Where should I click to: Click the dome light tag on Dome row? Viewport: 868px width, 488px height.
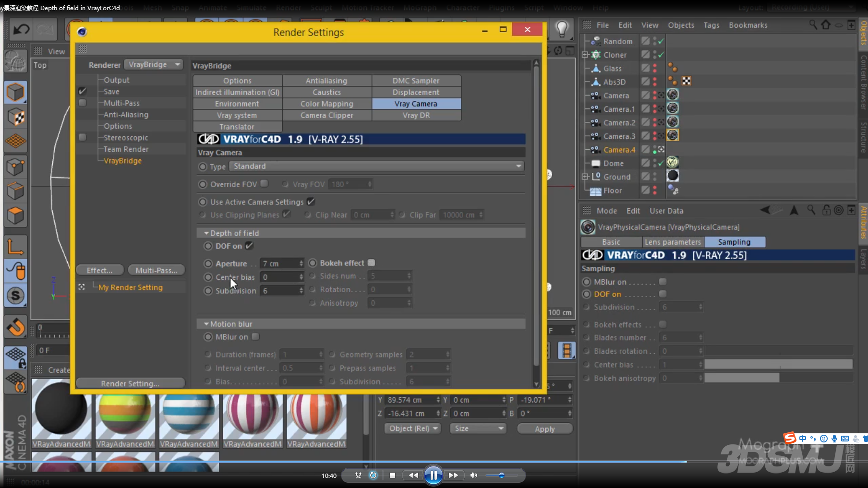tap(673, 162)
